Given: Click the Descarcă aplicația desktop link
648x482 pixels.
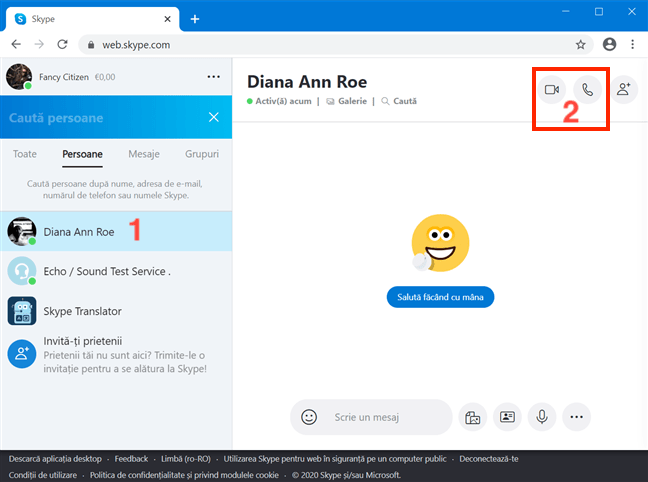Looking at the screenshot, I should pyautogui.click(x=55, y=459).
